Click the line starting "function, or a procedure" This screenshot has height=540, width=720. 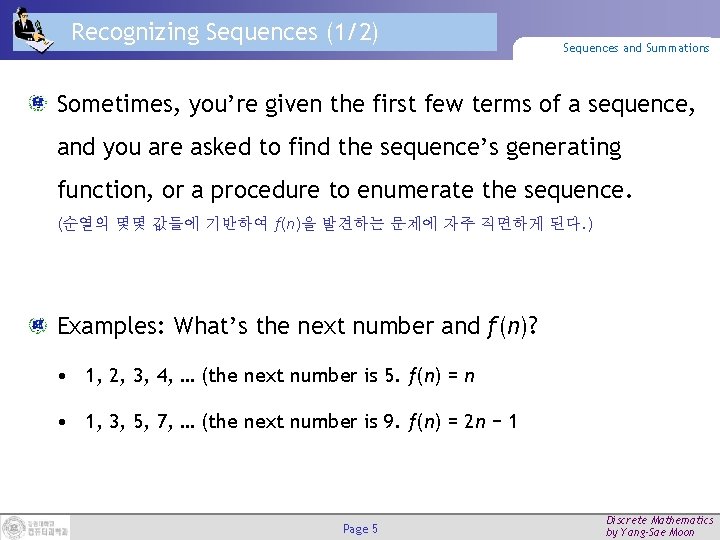[345, 188]
